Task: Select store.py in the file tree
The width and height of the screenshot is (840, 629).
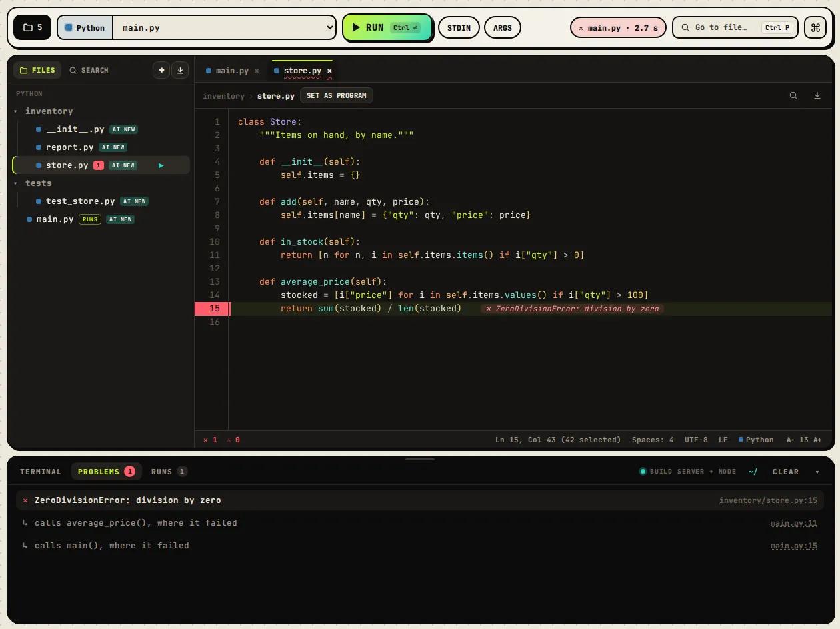Action: tap(67, 165)
